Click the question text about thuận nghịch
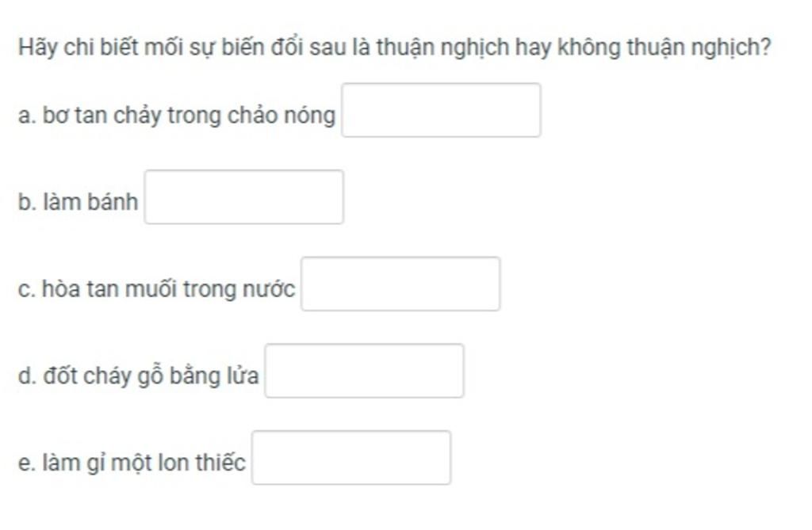The image size is (812, 530). [x=395, y=48]
